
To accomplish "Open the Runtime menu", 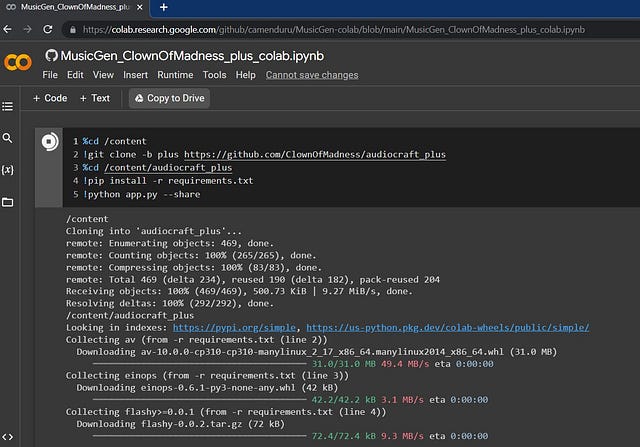I will pos(175,75).
